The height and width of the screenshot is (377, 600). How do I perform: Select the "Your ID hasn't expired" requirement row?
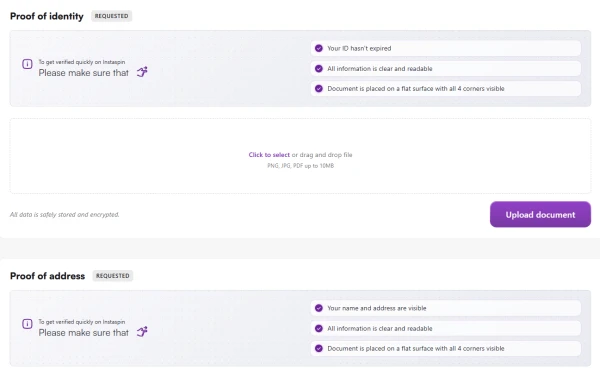(445, 48)
